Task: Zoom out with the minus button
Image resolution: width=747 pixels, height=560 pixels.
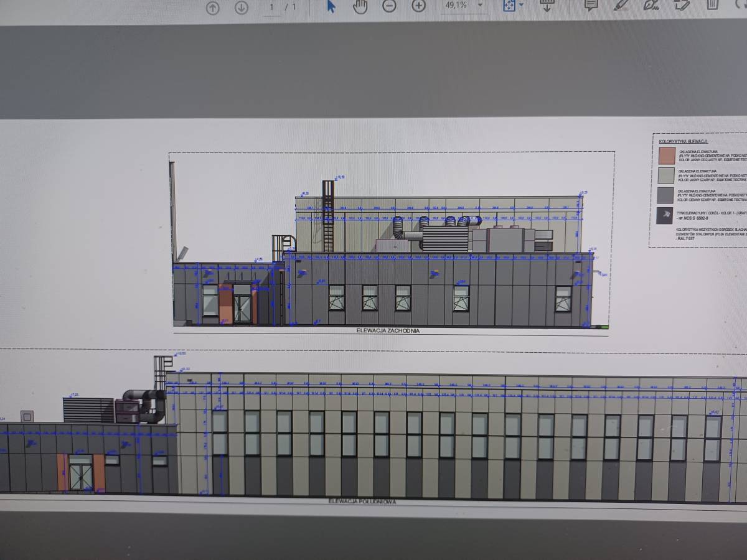Action: click(x=389, y=6)
